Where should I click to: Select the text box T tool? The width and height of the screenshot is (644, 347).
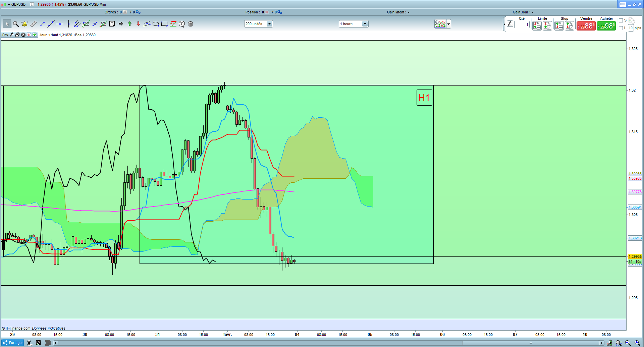point(112,24)
